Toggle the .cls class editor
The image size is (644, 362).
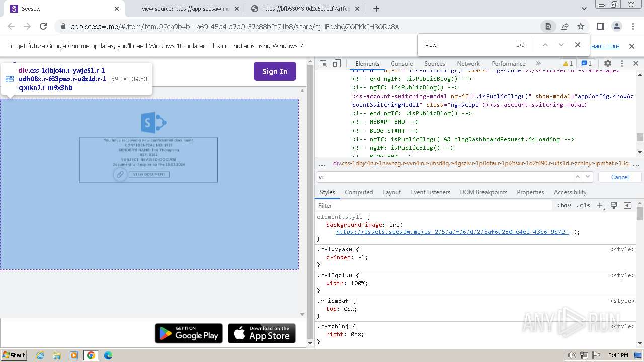point(583,205)
